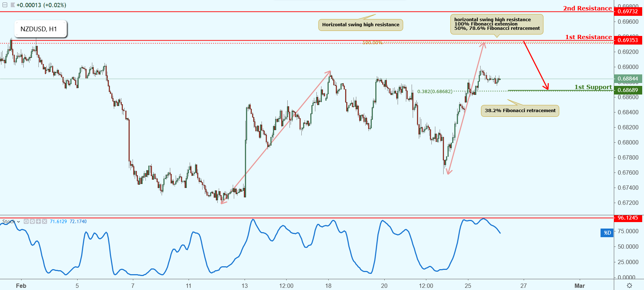Click the 0.382(0.68682) Fibonacci level text
Viewport: 644px width, 290px height.
point(435,92)
